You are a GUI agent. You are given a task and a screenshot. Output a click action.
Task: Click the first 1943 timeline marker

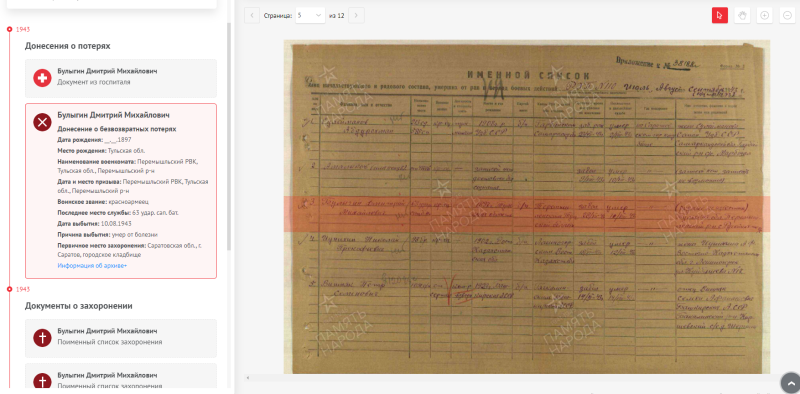point(9,29)
